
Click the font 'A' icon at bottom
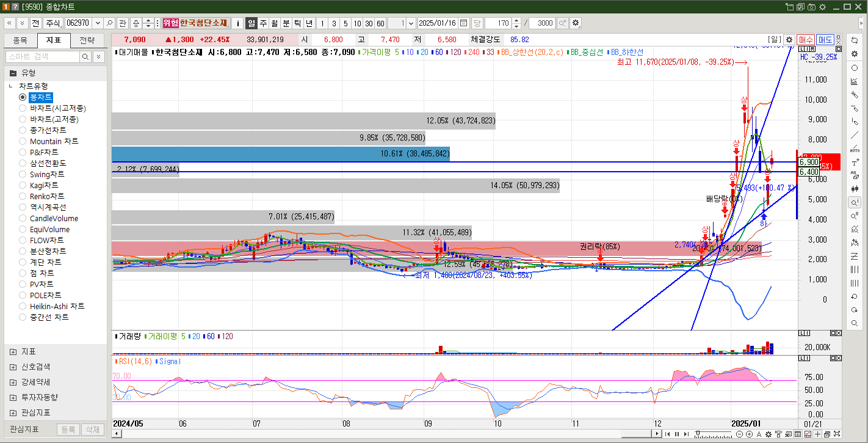click(x=759, y=434)
